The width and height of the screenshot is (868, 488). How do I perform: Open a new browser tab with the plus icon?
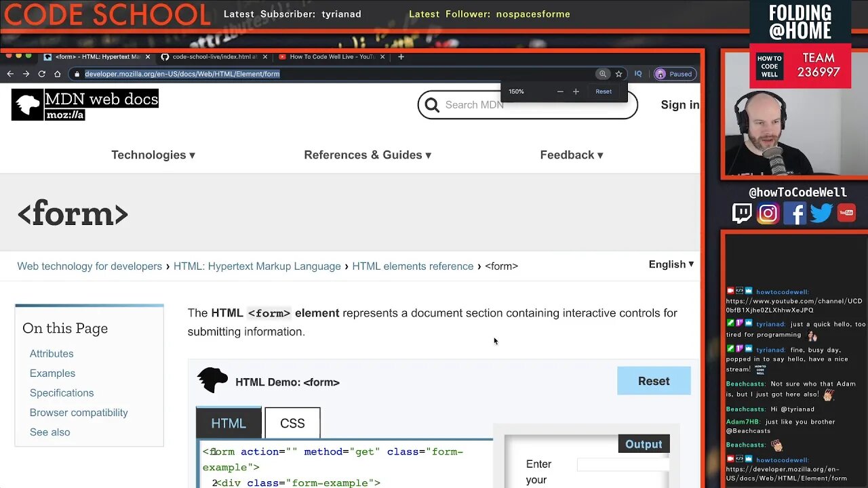[x=400, y=57]
